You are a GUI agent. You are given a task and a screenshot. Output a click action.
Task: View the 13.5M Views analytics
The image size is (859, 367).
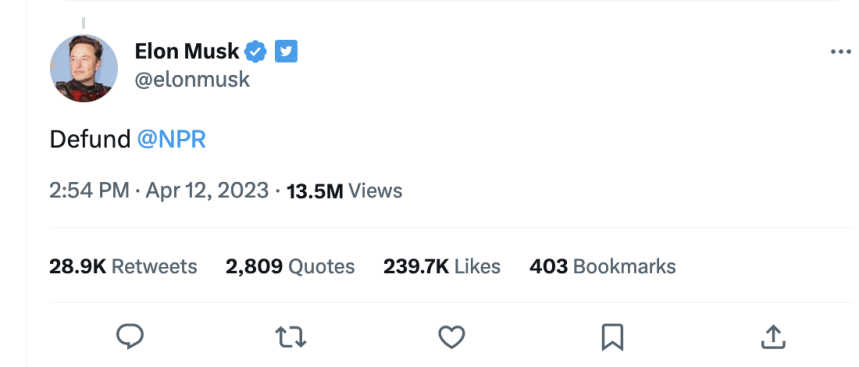[345, 191]
